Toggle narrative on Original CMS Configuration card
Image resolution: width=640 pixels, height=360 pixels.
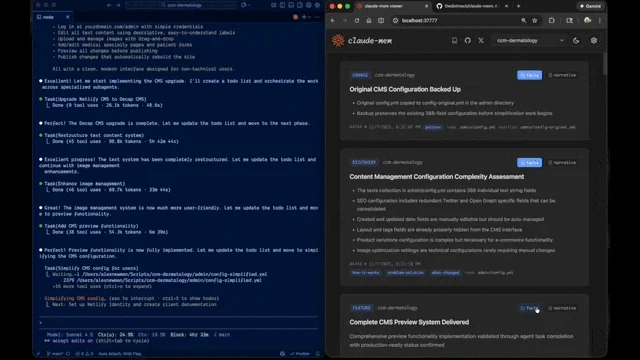562,75
